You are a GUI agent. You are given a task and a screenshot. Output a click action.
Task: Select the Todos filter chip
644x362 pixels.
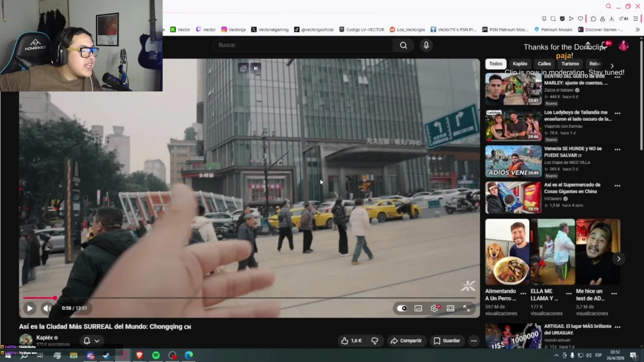click(496, 64)
